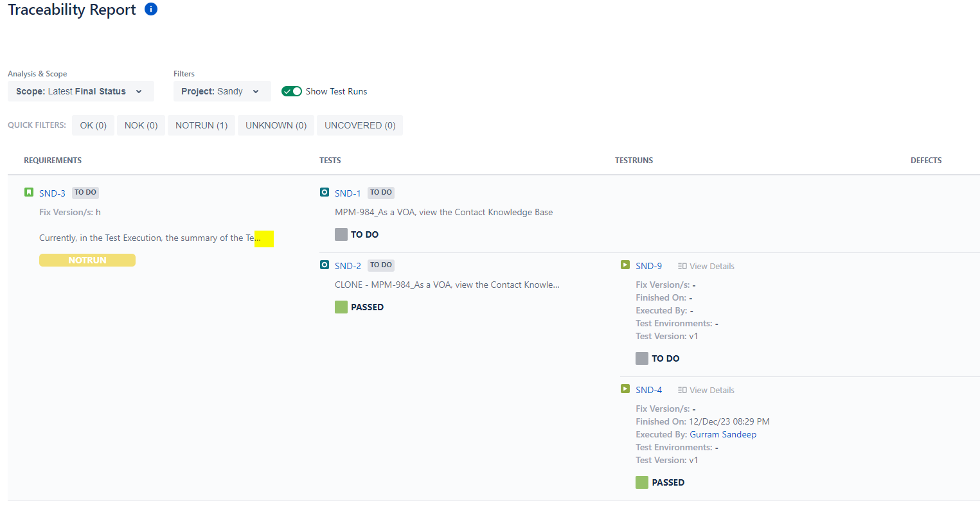Select the OK (0) quick filter
Screen dimensions: 980x528
click(93, 125)
